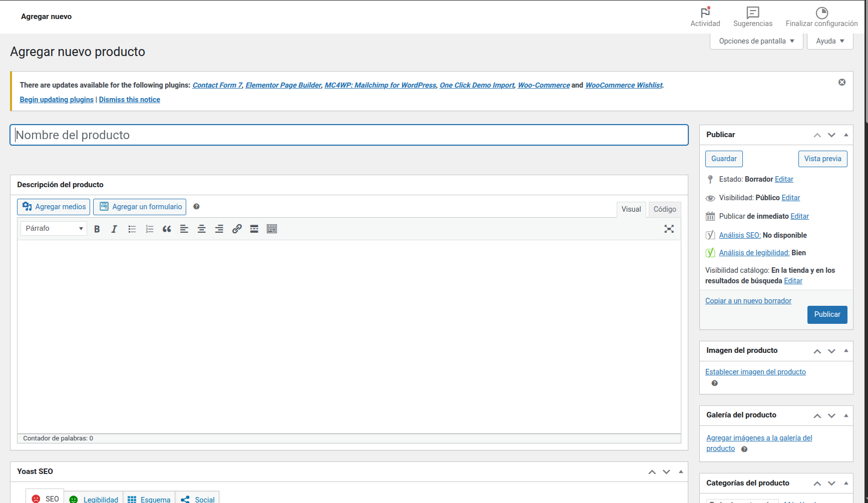This screenshot has height=503, width=868.
Task: Open the Yoast Legibilidad tab
Action: tap(94, 498)
